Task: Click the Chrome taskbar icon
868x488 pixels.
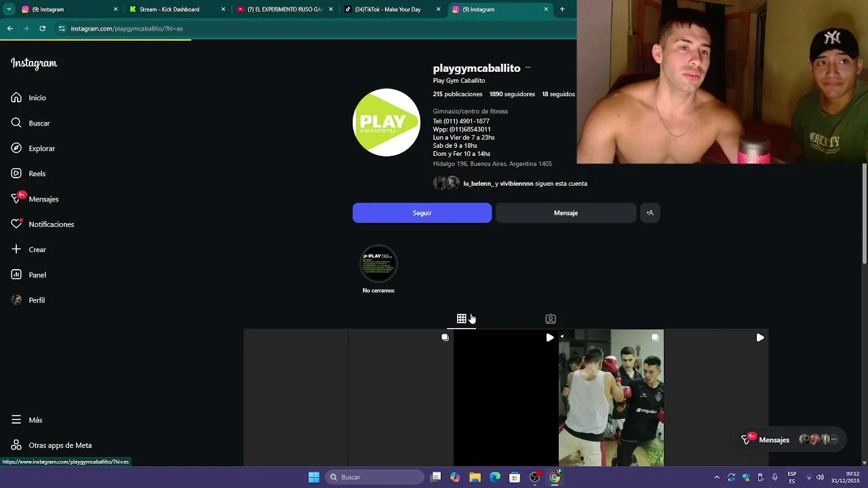Action: (555, 477)
